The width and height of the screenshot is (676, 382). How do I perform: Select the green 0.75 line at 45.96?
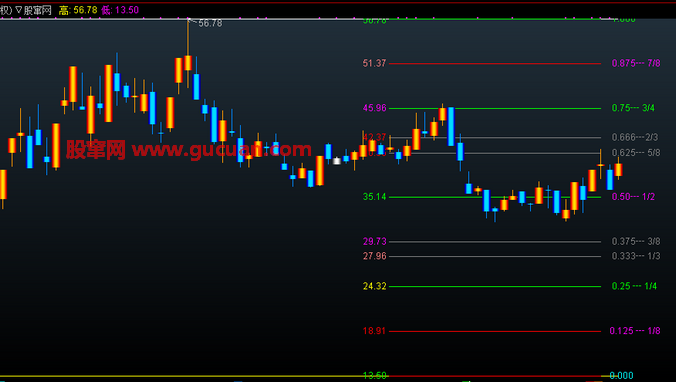(x=495, y=108)
